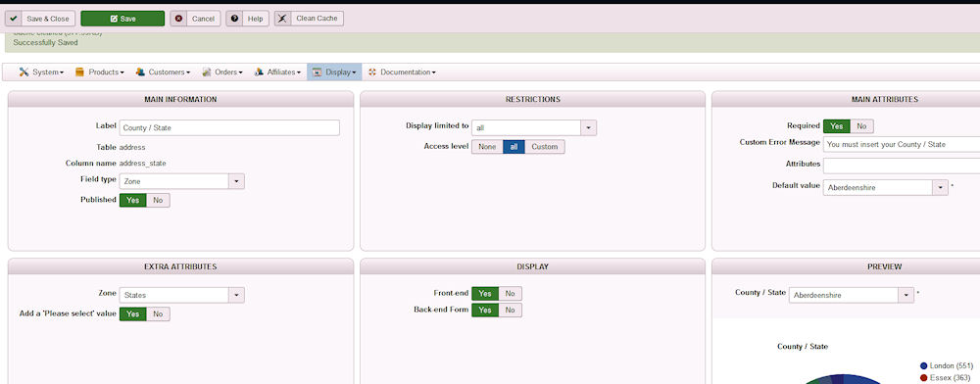Click the Extra Attributes panel header
Image resolution: width=980 pixels, height=384 pixels.
click(180, 266)
